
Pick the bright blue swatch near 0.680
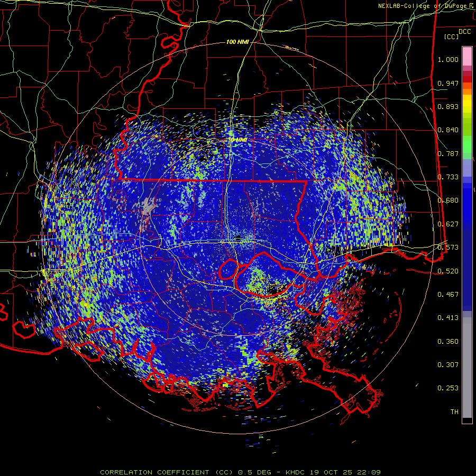(x=467, y=204)
